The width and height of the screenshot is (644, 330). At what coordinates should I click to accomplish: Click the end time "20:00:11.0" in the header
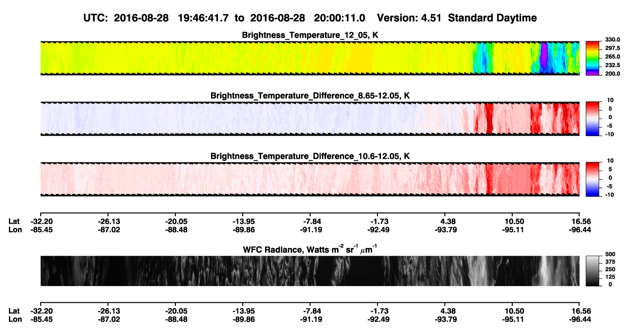[340, 18]
